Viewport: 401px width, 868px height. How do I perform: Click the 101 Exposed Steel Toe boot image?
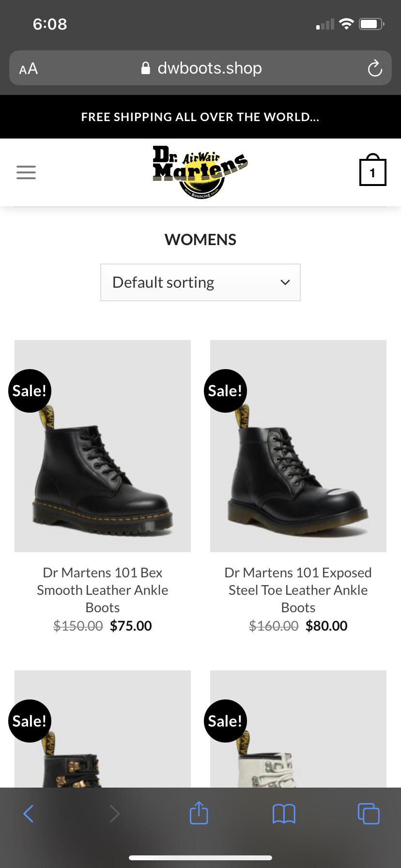coord(298,446)
